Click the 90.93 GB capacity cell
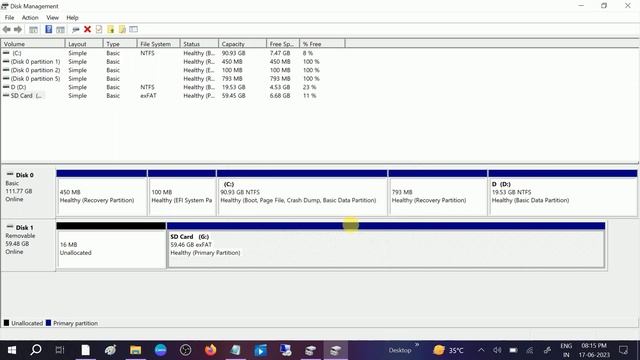This screenshot has width=640, height=360. click(x=233, y=53)
